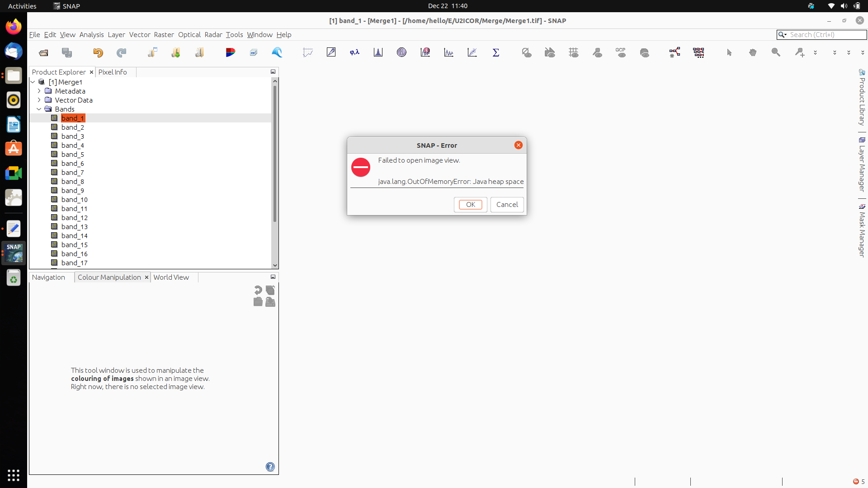Click the Open Product folder icon
Image resolution: width=868 pixels, height=488 pixels.
[43, 53]
